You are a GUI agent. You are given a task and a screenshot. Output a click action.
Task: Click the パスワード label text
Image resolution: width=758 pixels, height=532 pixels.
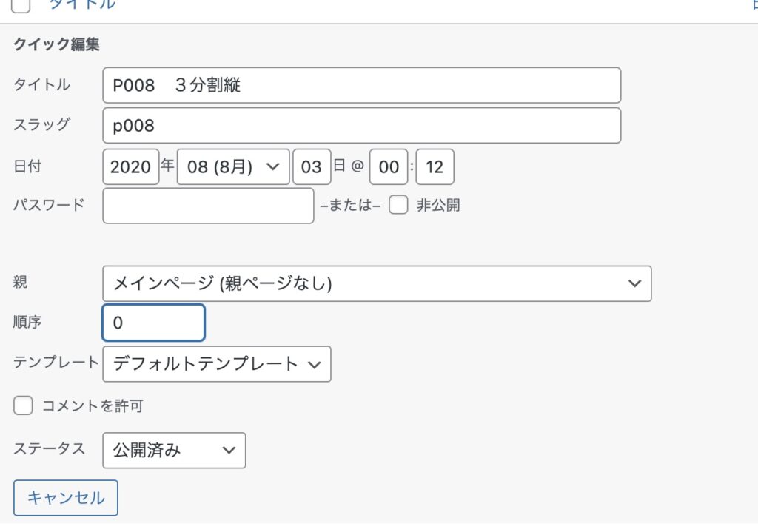[49, 204]
